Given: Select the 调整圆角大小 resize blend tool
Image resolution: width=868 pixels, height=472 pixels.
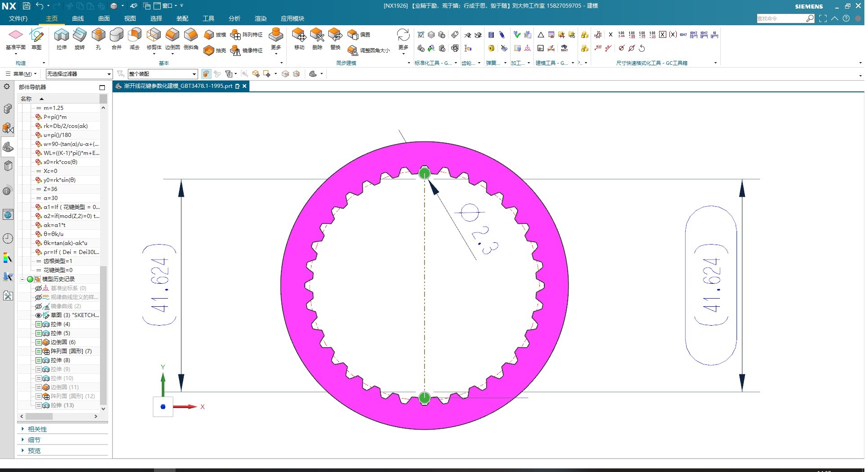Looking at the screenshot, I should pos(369,50).
